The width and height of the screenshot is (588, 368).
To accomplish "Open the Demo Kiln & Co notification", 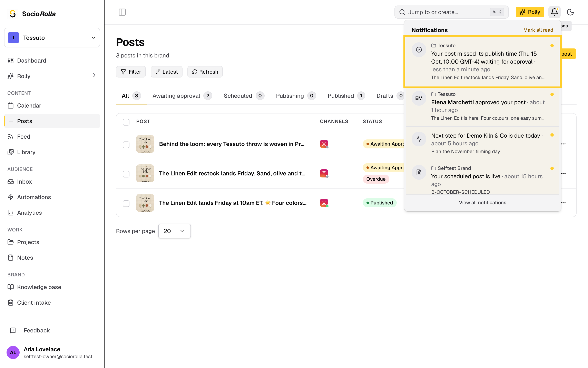I will click(x=482, y=143).
